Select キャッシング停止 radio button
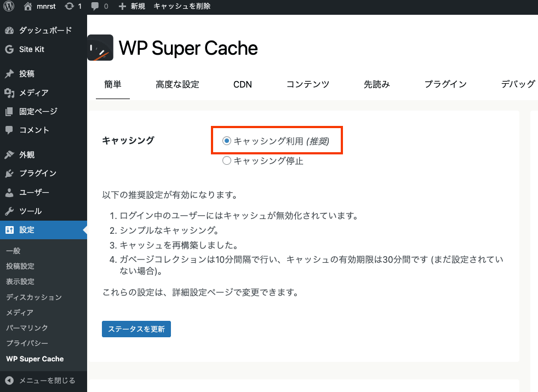 (226, 160)
